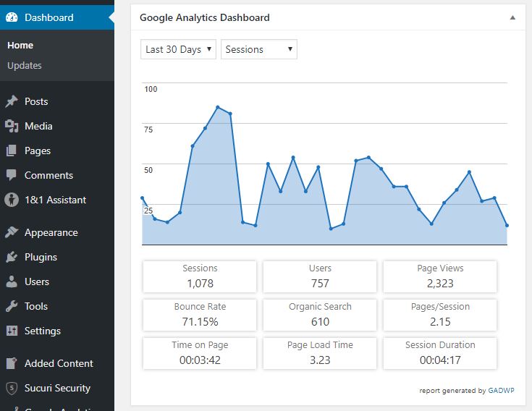Click the Added Content clipboard icon
Screen dimensions: 532x411
12,363
